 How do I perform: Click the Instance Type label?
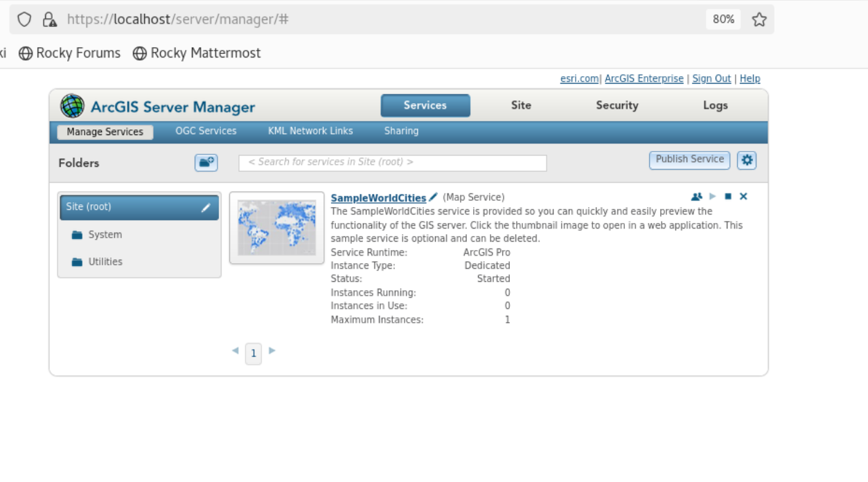coord(363,265)
